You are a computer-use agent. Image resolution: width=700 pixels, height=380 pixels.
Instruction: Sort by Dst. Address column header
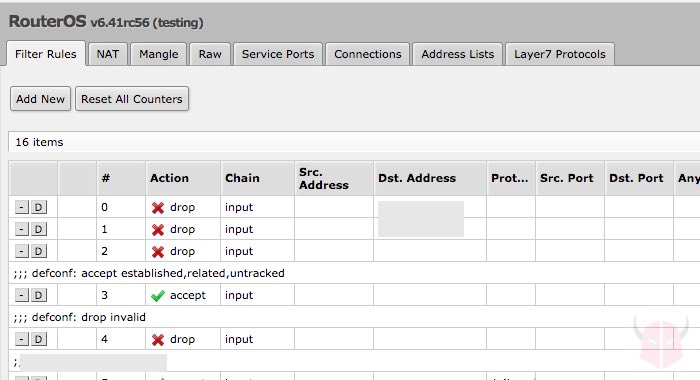[430, 178]
